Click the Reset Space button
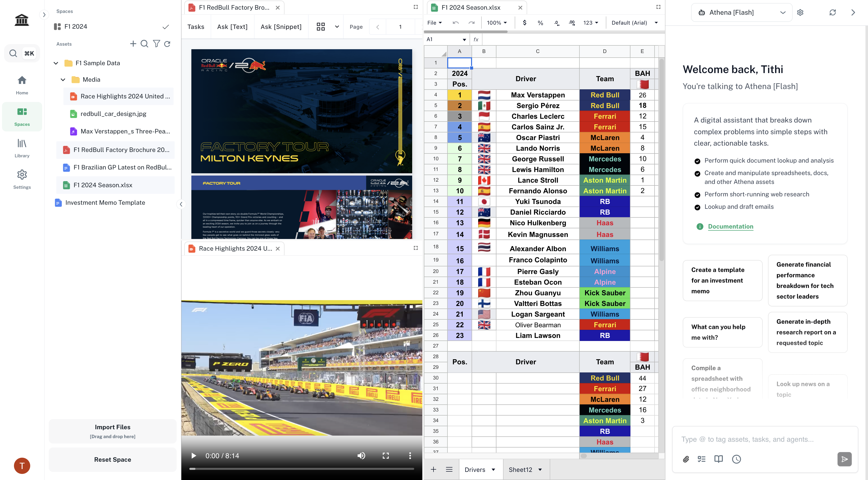Viewport: 868px width, 480px height. [112, 459]
